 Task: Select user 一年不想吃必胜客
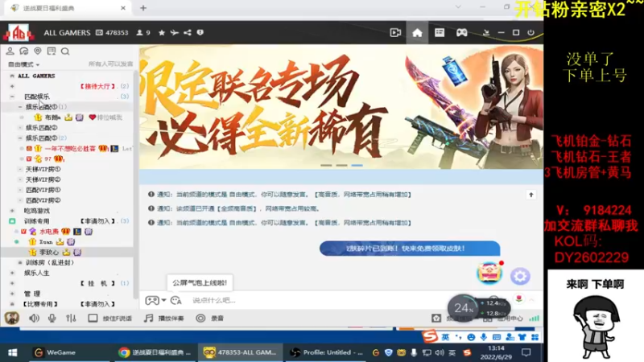pyautogui.click(x=70, y=148)
